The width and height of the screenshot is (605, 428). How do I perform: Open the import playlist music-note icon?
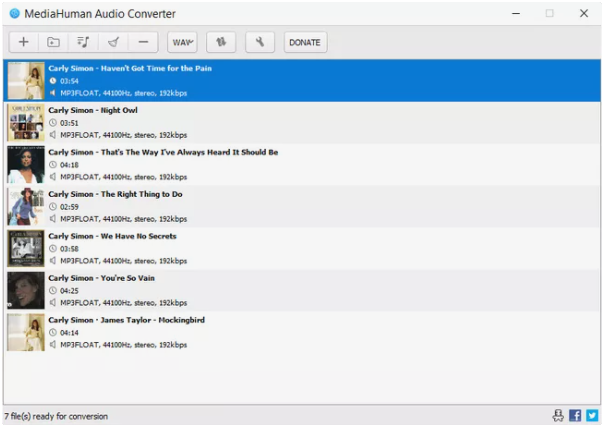[83, 42]
